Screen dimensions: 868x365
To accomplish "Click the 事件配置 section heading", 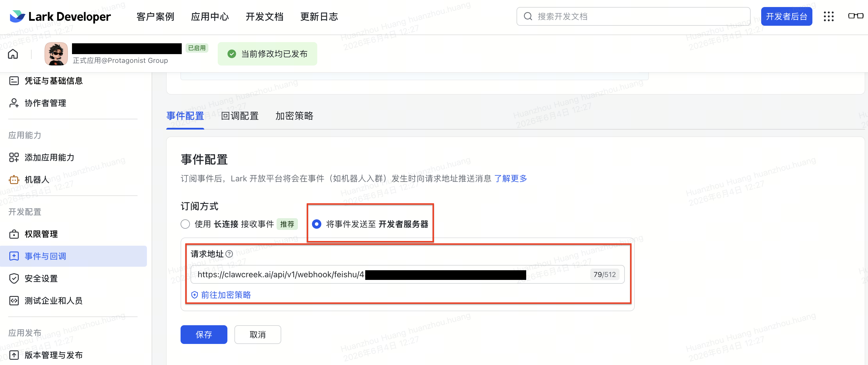I will [x=204, y=160].
